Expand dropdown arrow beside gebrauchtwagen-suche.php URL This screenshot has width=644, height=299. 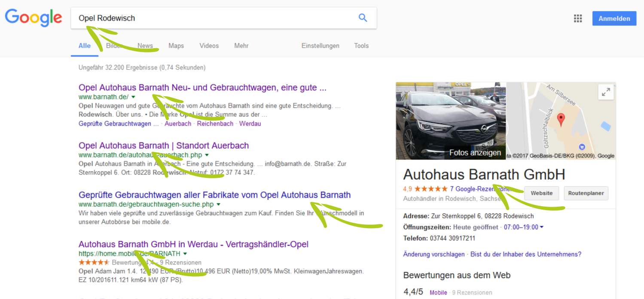tap(218, 204)
